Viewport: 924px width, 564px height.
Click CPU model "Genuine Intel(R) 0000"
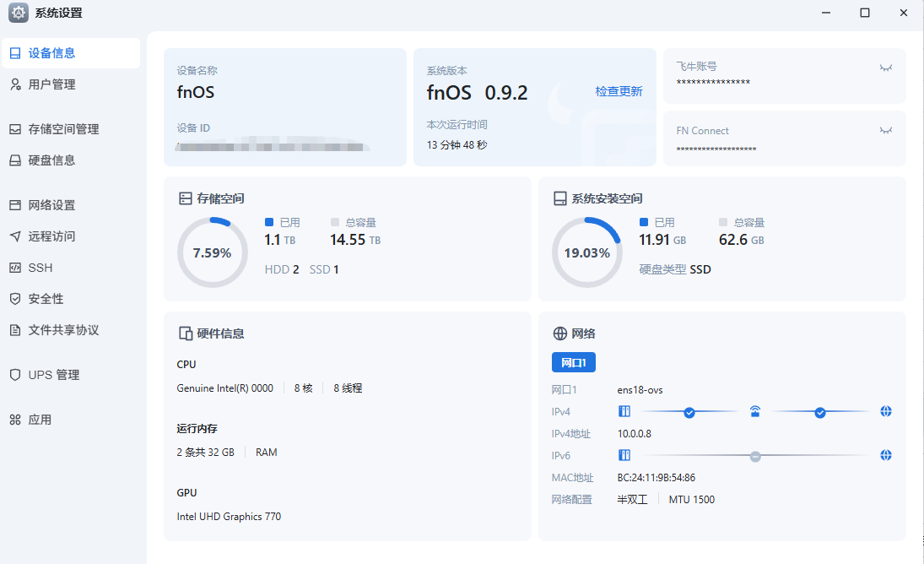click(x=225, y=388)
